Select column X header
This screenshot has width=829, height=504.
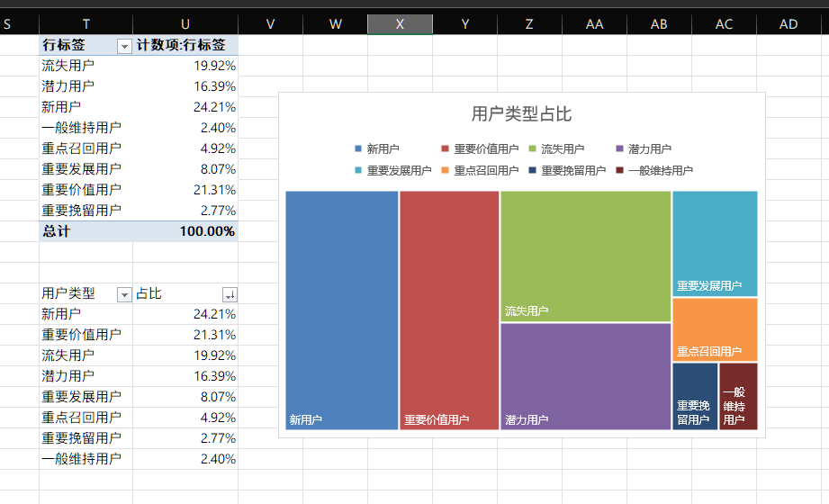400,24
